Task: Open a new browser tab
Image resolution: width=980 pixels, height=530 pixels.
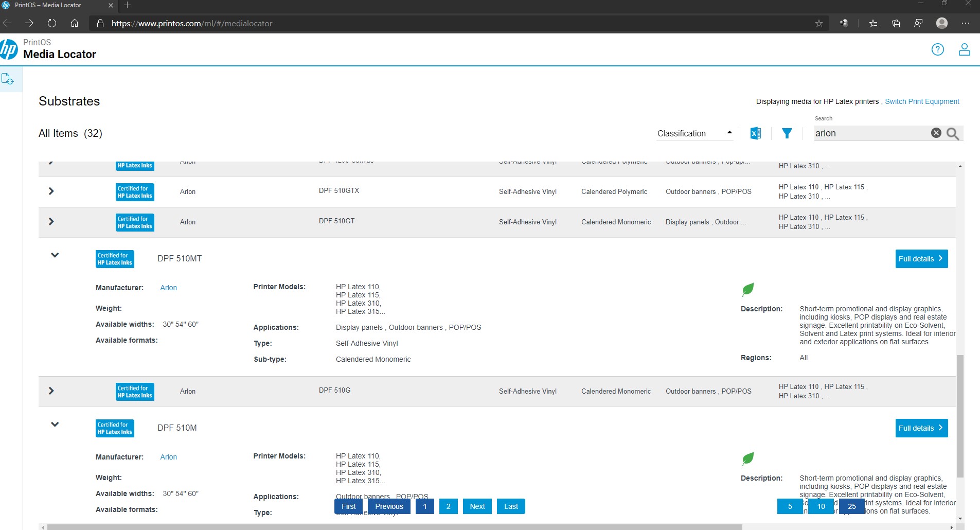Action: pos(128,5)
